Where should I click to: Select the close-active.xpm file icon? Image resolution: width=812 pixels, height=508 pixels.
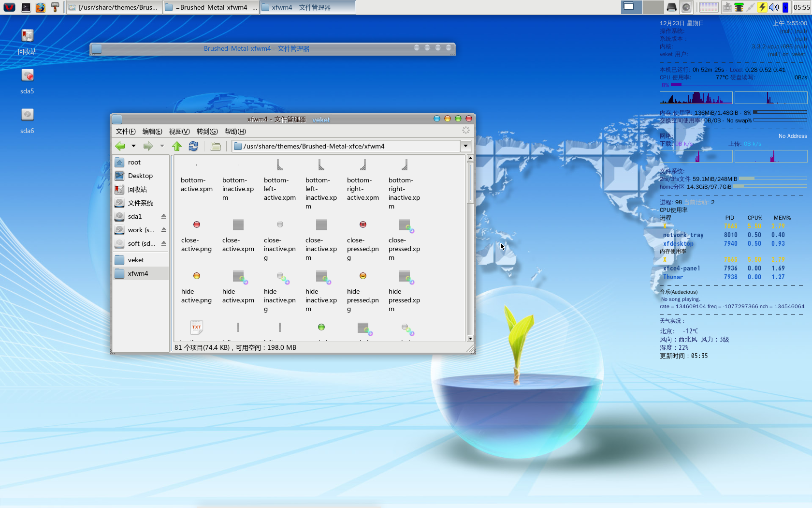click(238, 225)
